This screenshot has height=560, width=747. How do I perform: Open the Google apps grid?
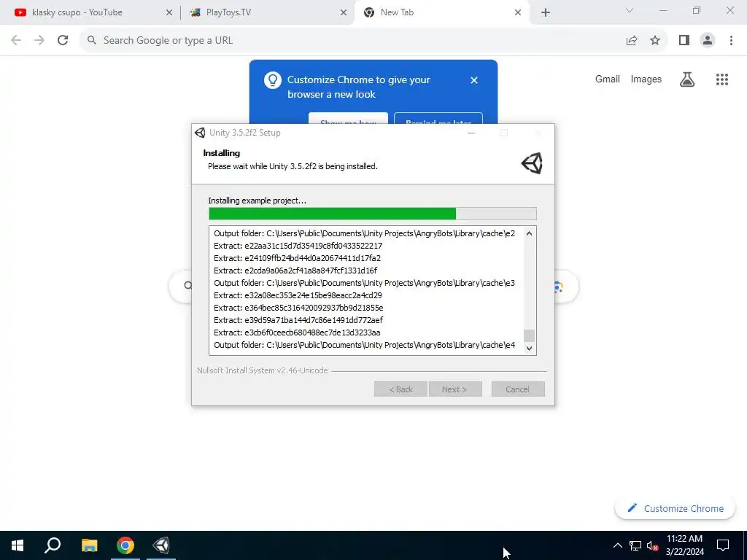(x=722, y=79)
